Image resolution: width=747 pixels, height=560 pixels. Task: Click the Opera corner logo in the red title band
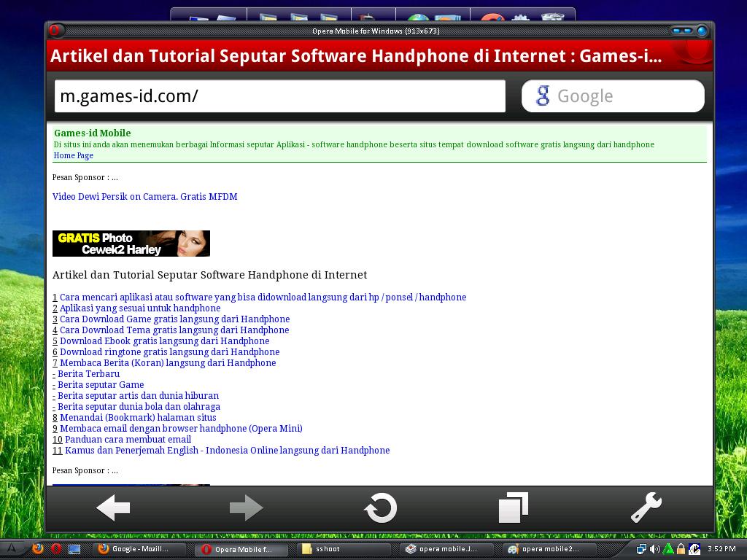[x=693, y=52]
